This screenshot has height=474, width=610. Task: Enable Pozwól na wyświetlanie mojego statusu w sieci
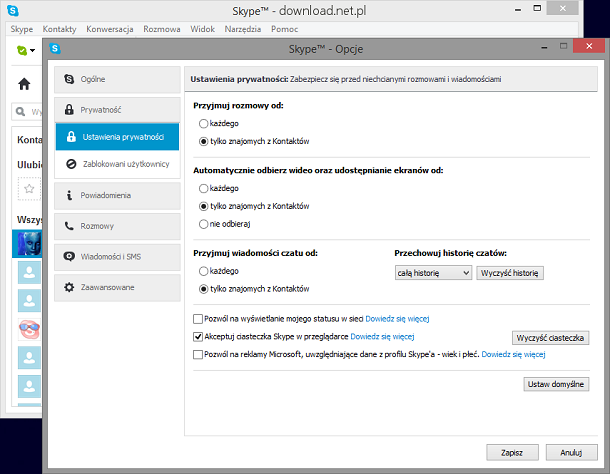tap(198, 319)
